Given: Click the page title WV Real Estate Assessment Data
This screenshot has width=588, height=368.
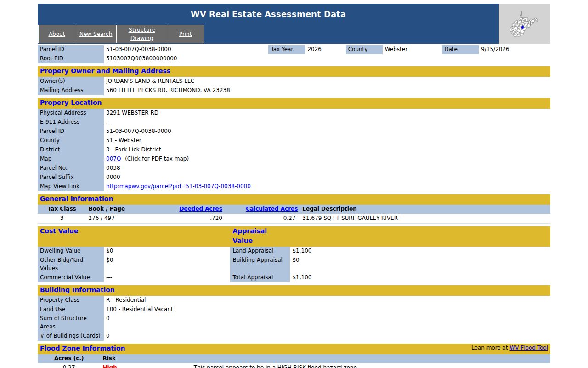Looking at the screenshot, I should [x=268, y=14].
